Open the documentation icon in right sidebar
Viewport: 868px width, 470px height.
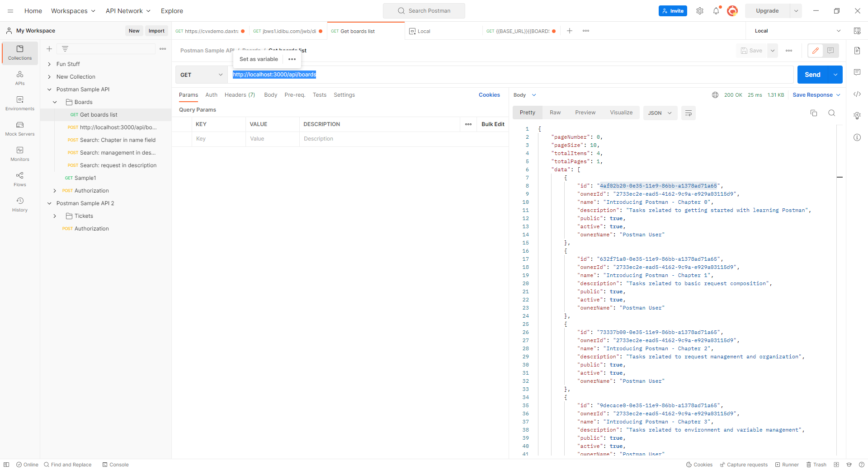pyautogui.click(x=857, y=51)
